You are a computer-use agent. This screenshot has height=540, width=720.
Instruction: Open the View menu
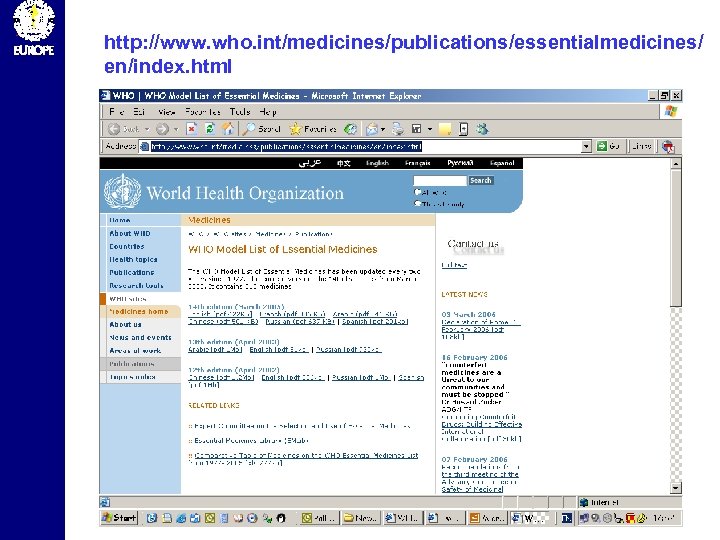tap(166, 112)
